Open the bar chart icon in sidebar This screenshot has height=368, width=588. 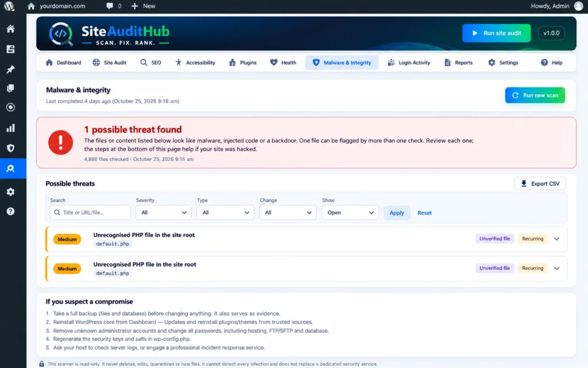10,128
